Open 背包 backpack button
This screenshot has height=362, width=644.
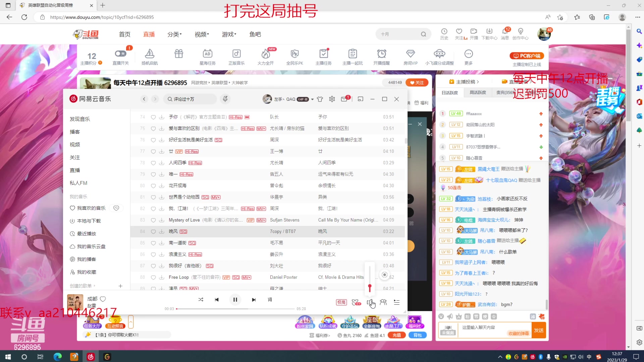[418, 335]
